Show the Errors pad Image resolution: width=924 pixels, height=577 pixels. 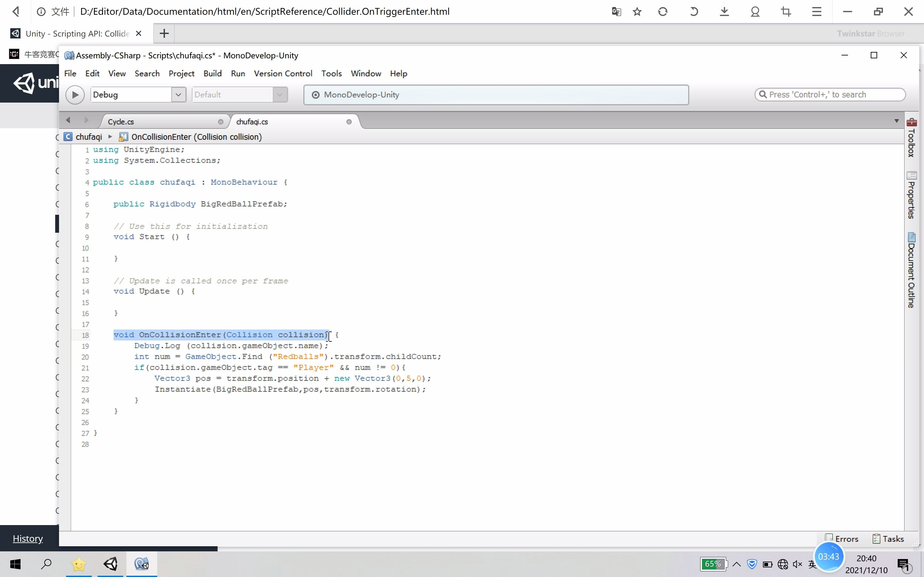(x=842, y=539)
